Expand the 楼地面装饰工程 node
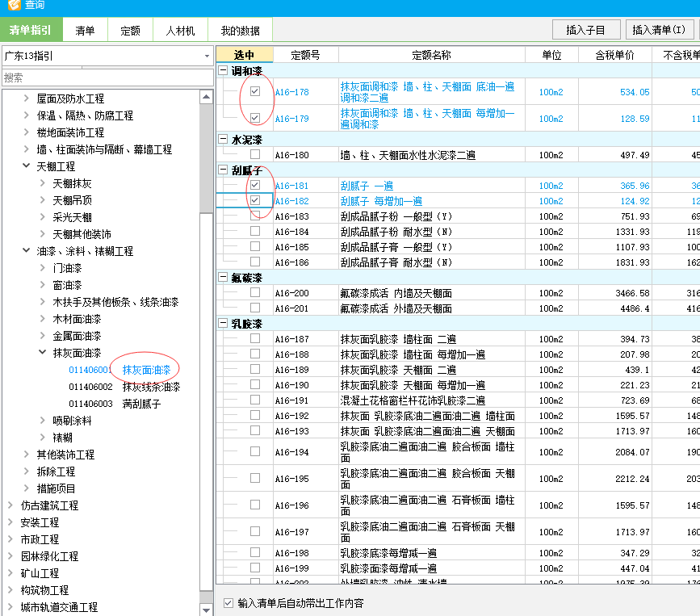This screenshot has height=616, width=700. [x=27, y=132]
